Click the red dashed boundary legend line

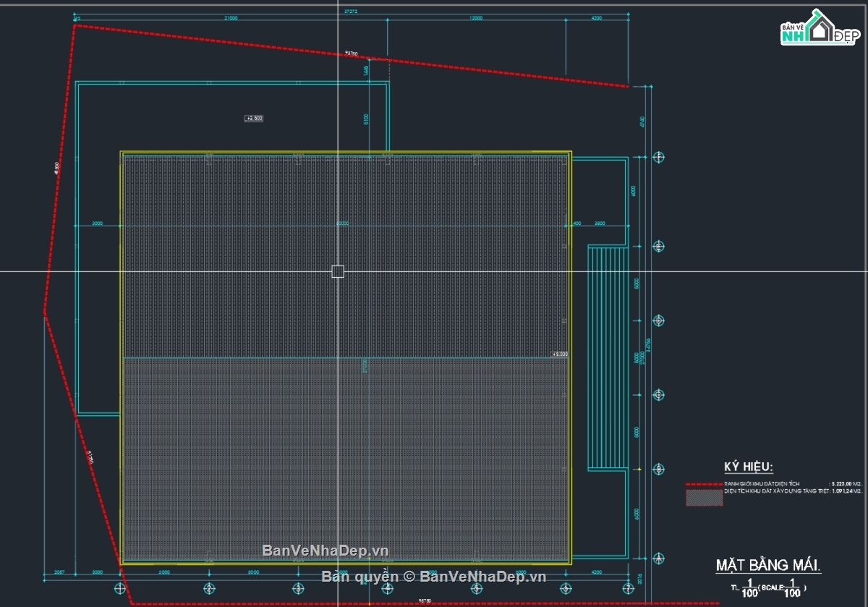point(704,483)
